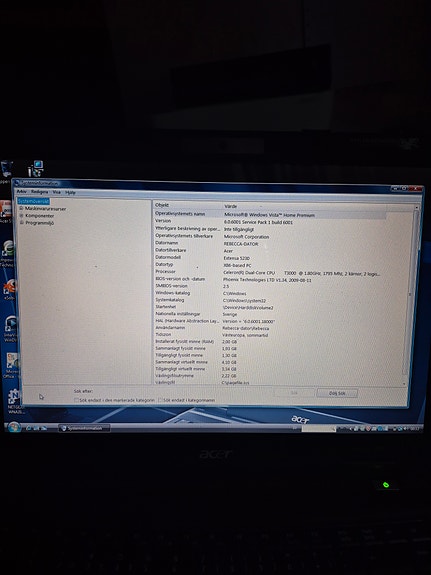Open the Visa menu
431x575 pixels.
pos(56,192)
